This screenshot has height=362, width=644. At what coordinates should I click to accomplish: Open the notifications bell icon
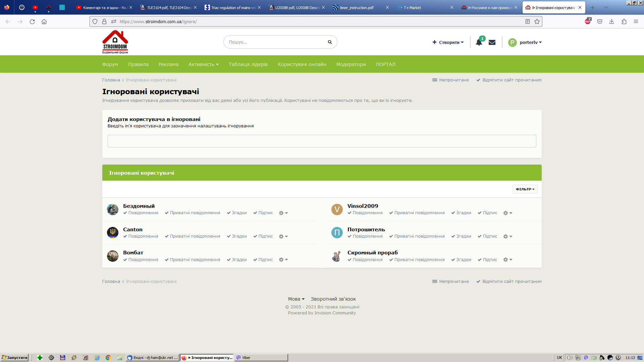pyautogui.click(x=479, y=43)
